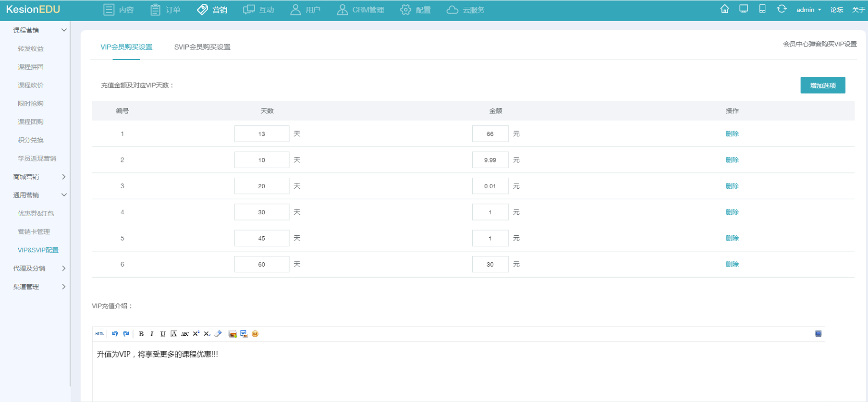This screenshot has height=402, width=868.
Task: Open the CRM管理 menu
Action: tap(360, 10)
